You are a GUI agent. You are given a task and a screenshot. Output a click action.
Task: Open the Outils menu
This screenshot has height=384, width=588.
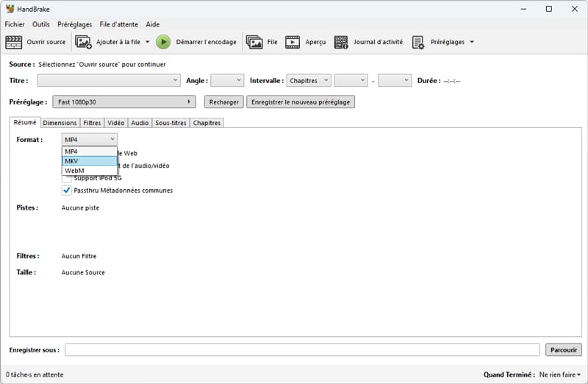41,24
